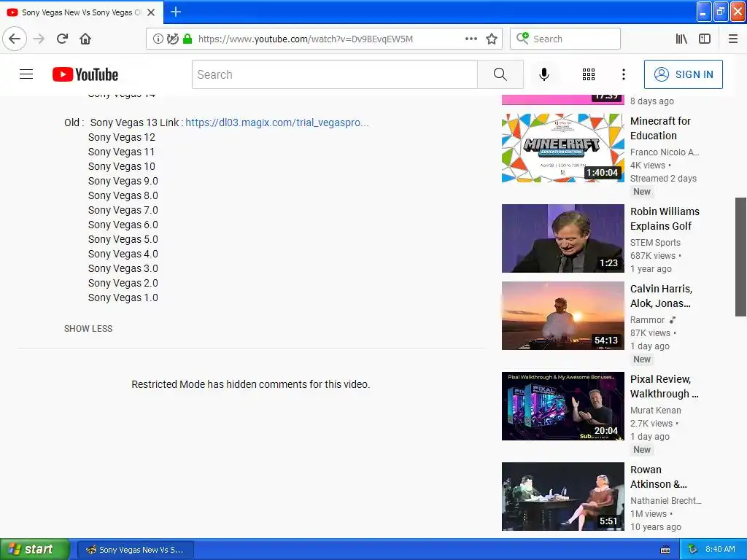The height and width of the screenshot is (560, 747).
Task: Go back to the previous page
Action: (15, 39)
